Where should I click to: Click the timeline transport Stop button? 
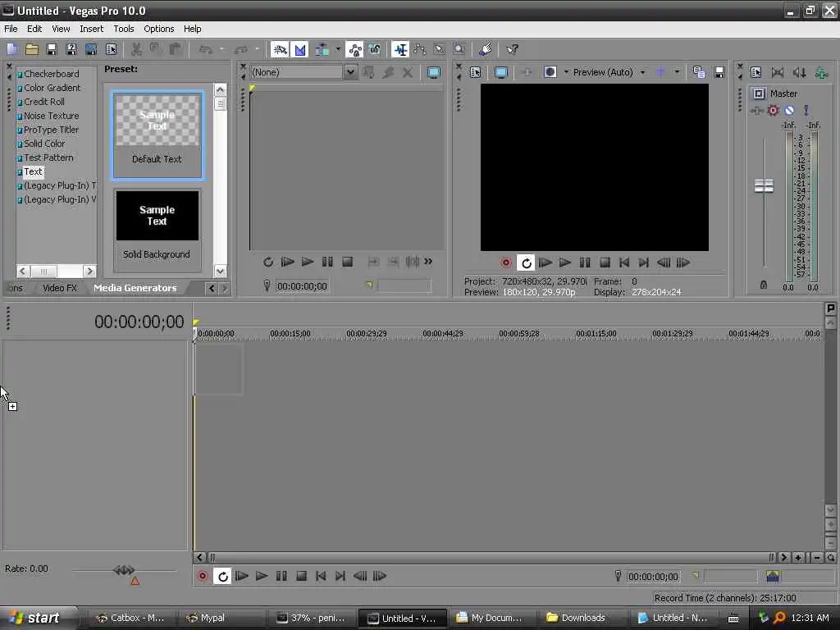point(301,577)
